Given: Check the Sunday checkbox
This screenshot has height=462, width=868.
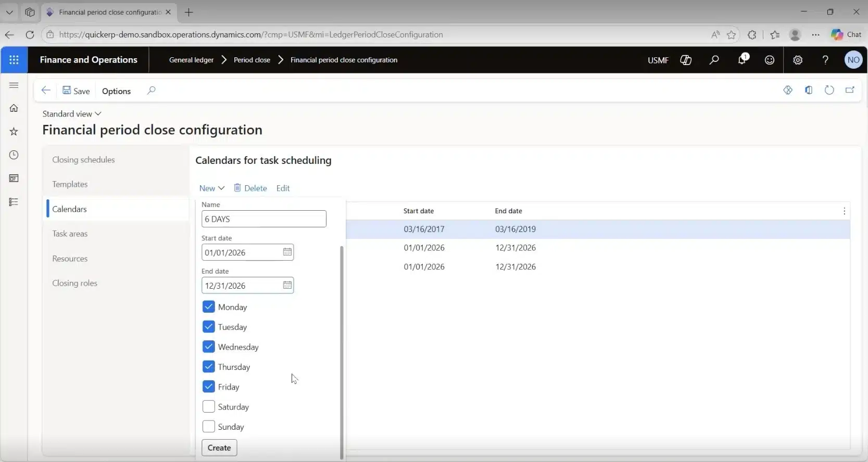Looking at the screenshot, I should 208,427.
